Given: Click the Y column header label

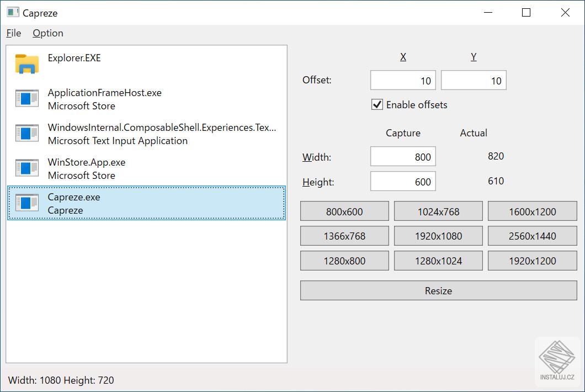Looking at the screenshot, I should [474, 57].
